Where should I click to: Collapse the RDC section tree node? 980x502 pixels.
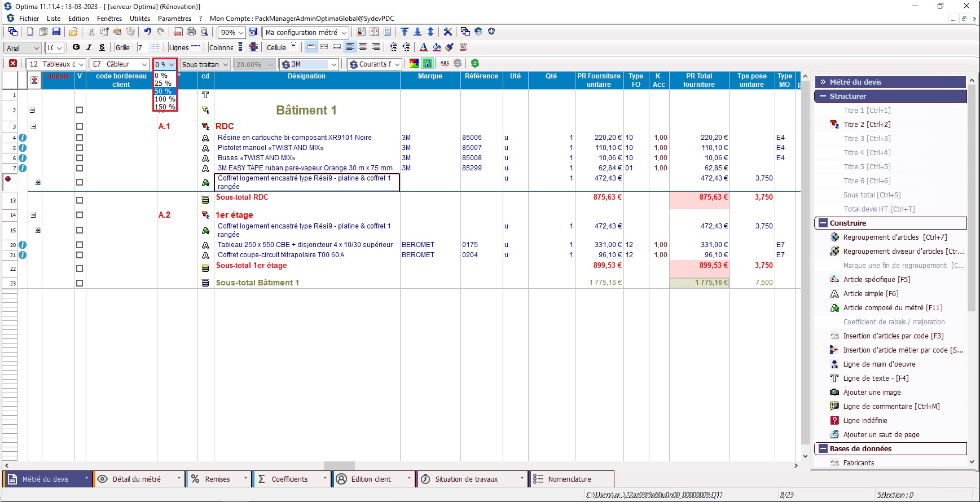click(33, 127)
